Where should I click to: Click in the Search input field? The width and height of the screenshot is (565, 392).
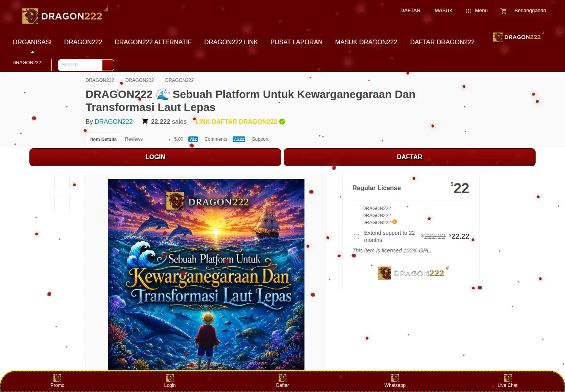80,65
